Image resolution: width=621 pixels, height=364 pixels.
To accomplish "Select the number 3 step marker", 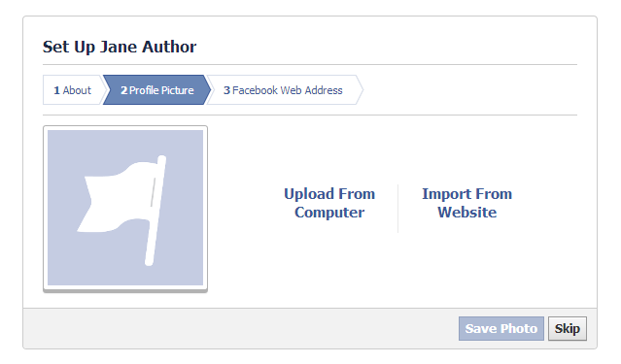I will 226,90.
